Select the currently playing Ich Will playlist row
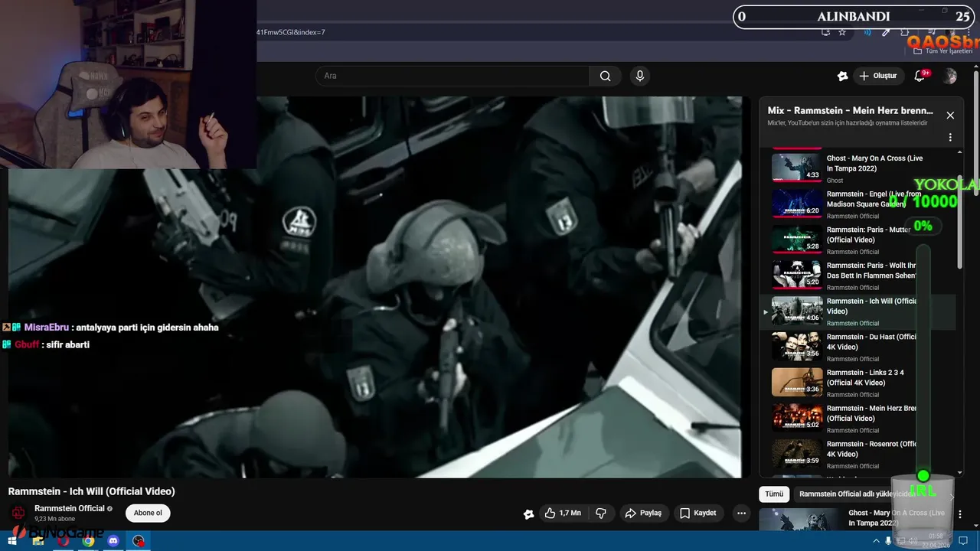The height and width of the screenshot is (551, 980). (857, 311)
